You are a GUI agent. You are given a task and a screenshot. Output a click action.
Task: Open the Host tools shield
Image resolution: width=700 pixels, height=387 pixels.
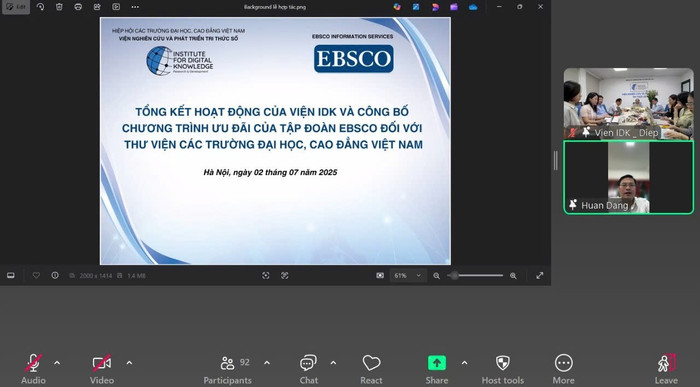503,369
